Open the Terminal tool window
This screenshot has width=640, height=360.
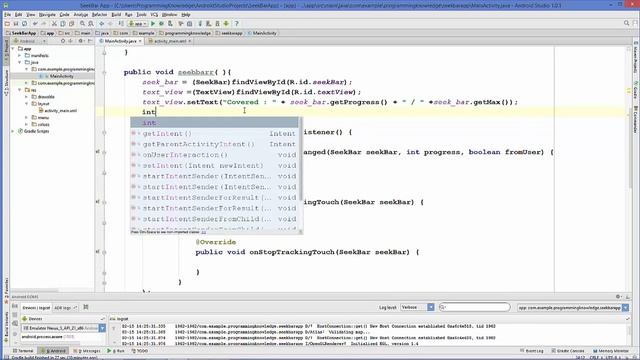point(23,351)
